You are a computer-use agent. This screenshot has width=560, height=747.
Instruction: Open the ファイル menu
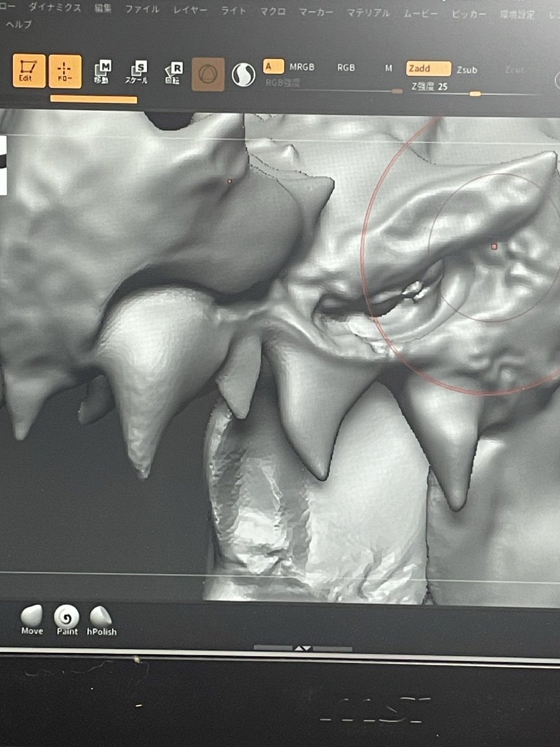tap(142, 9)
